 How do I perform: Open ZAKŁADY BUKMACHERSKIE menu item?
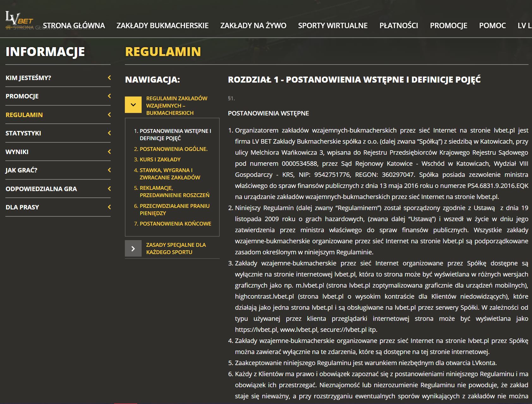pyautogui.click(x=162, y=26)
